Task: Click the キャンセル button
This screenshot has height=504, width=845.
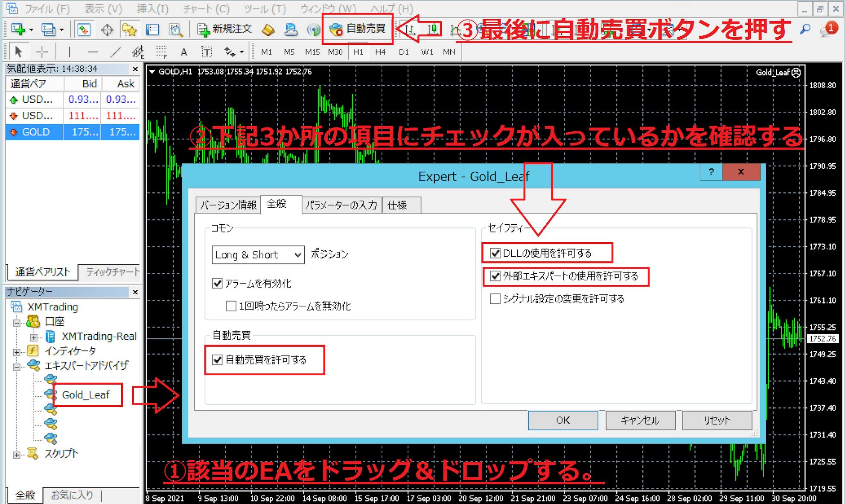Action: tap(640, 420)
